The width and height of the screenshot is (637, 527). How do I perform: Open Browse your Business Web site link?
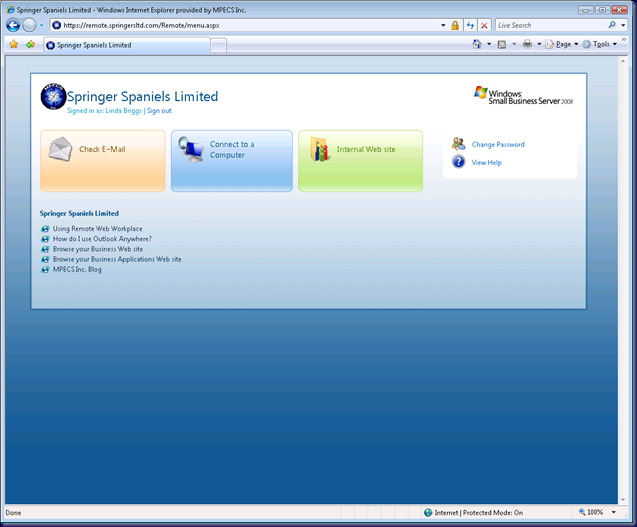point(98,249)
